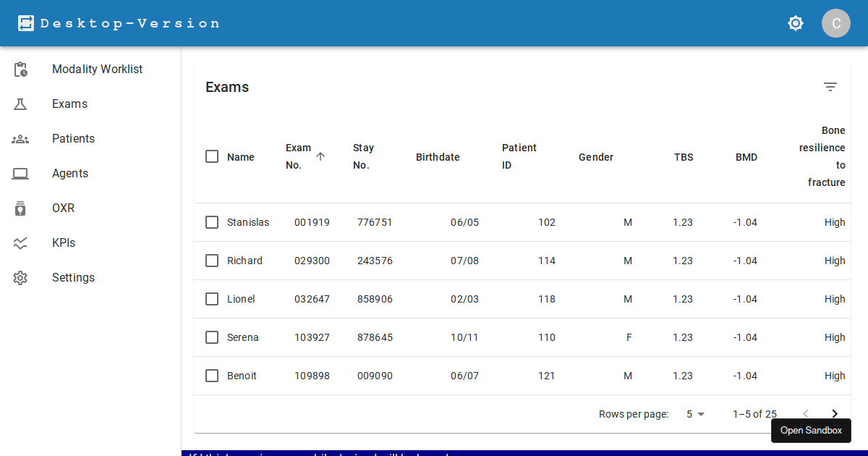The height and width of the screenshot is (456, 868).
Task: Toggle the select-all rows checkbox
Action: pyautogui.click(x=212, y=156)
